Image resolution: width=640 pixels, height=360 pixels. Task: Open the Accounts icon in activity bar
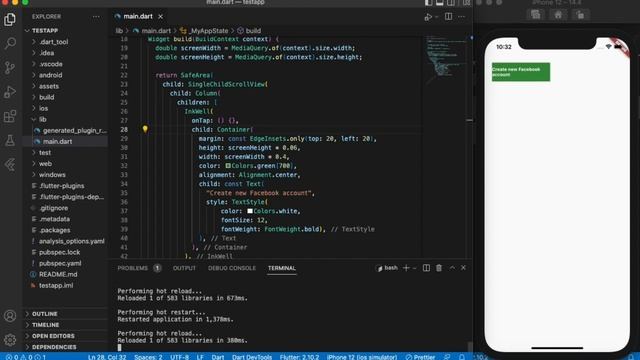pos(10,316)
